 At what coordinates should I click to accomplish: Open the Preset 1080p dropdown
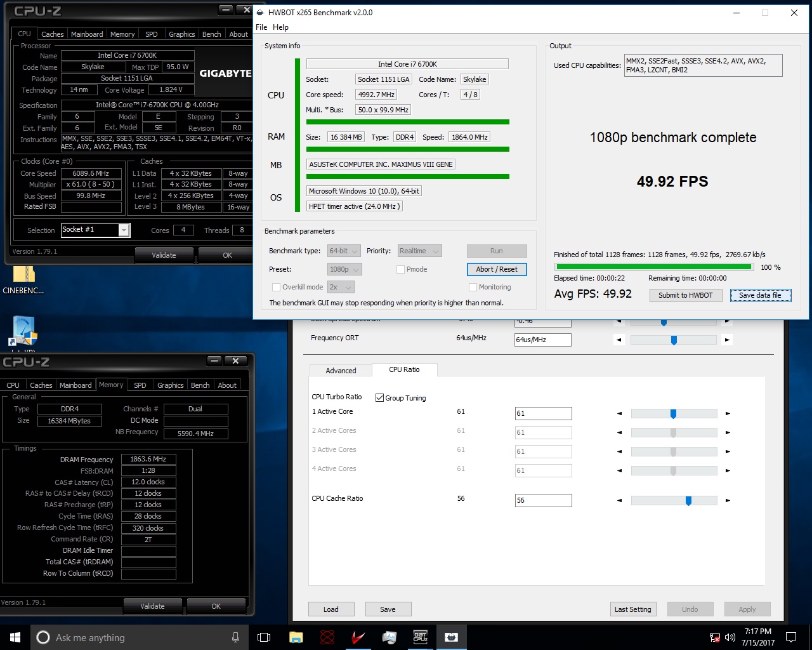pos(344,269)
